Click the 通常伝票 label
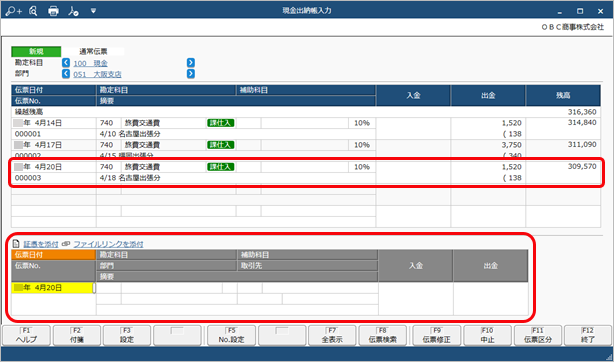Viewport: 614px width, 362px height. click(93, 51)
